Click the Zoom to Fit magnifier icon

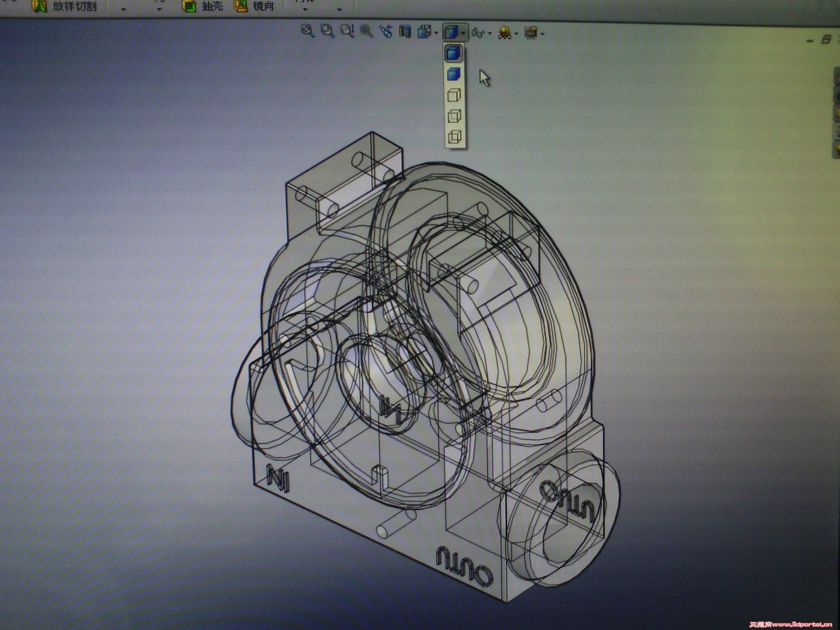[308, 31]
